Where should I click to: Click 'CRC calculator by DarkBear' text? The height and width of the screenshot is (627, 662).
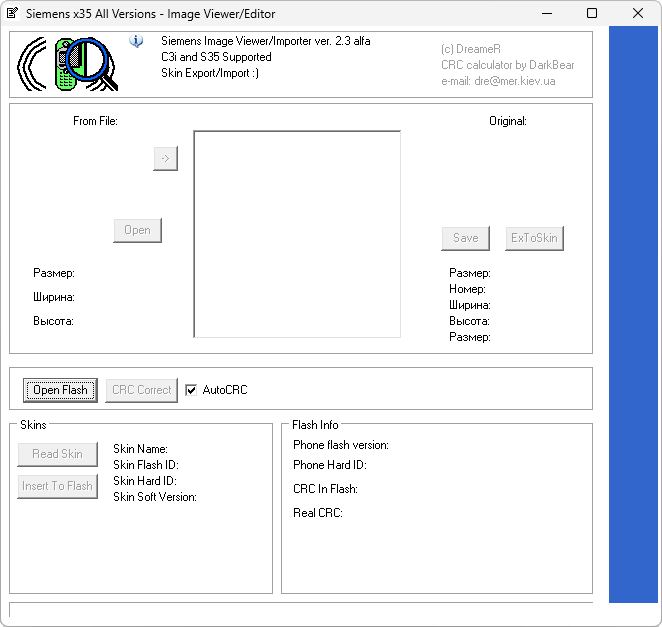click(x=508, y=65)
